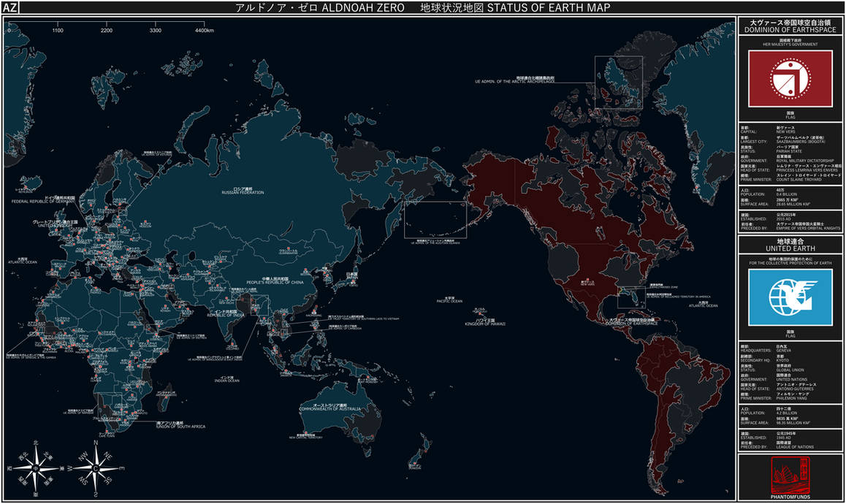Click the 'NEW VERS' capital value
This screenshot has height=504, width=846.
(x=785, y=131)
